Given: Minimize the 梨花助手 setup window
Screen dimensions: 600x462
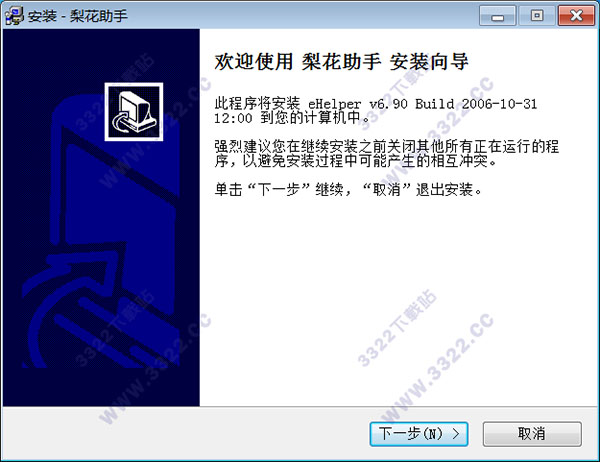Looking at the screenshot, I should pos(497,16).
